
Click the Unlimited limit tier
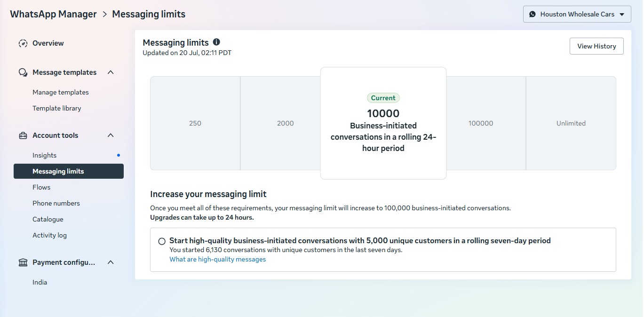571,123
